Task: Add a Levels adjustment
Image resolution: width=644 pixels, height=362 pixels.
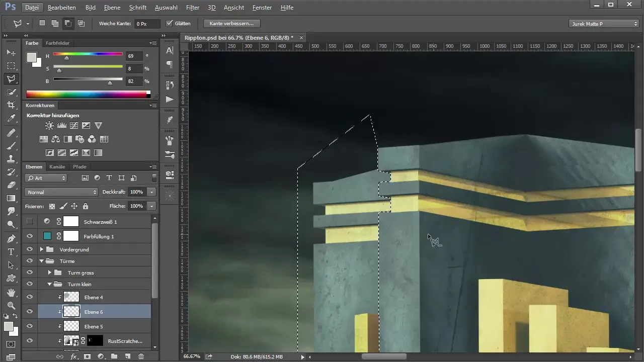Action: [x=62, y=126]
